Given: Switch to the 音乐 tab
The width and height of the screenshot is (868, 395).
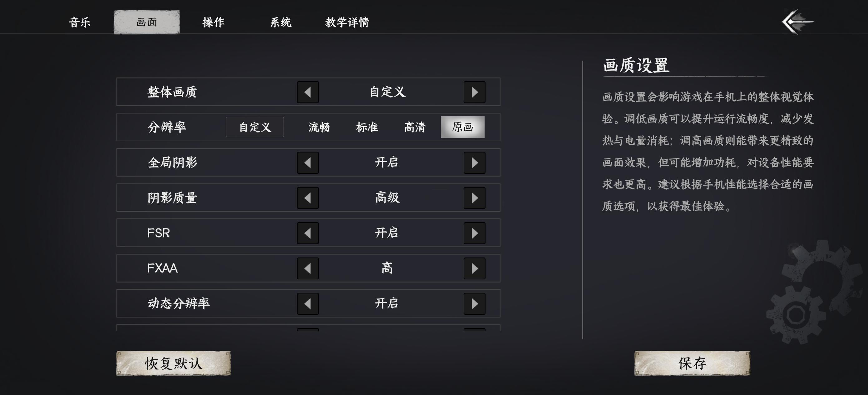Looking at the screenshot, I should tap(80, 22).
